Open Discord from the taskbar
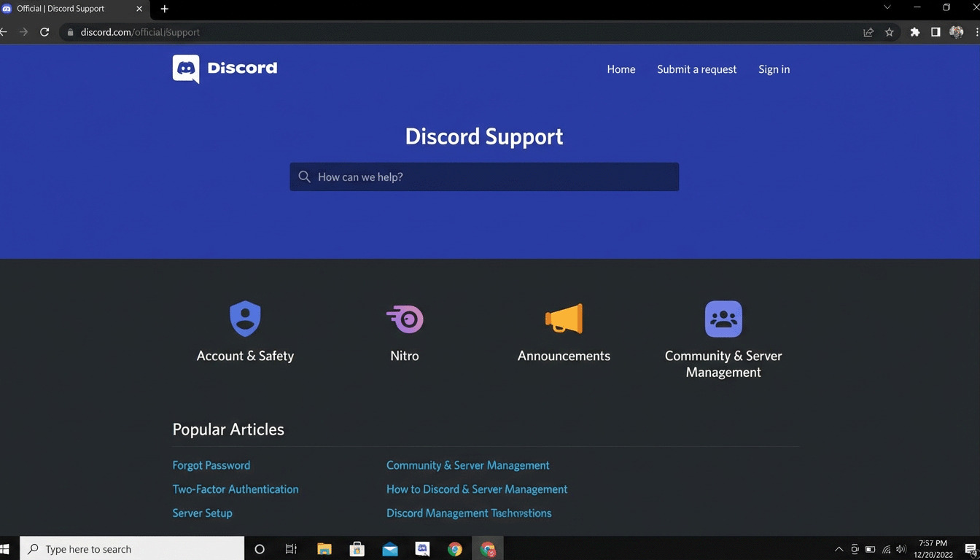The height and width of the screenshot is (560, 980). pos(422,548)
